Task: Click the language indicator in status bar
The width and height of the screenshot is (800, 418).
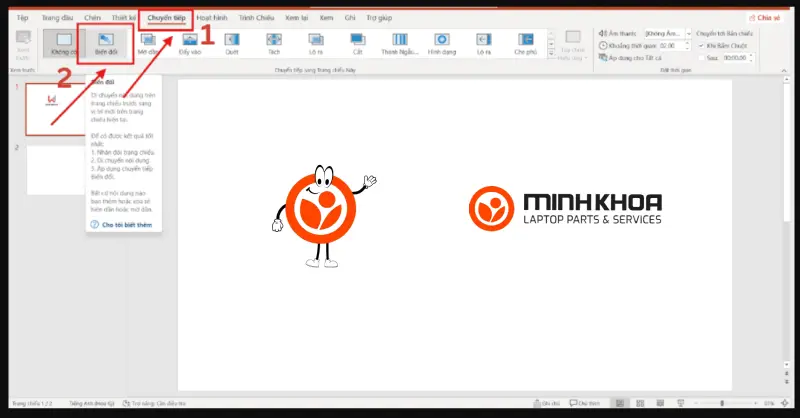Action: pos(92,403)
